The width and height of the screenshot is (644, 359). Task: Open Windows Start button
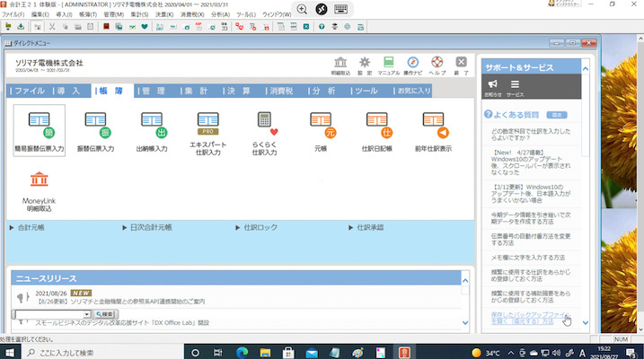[9, 353]
